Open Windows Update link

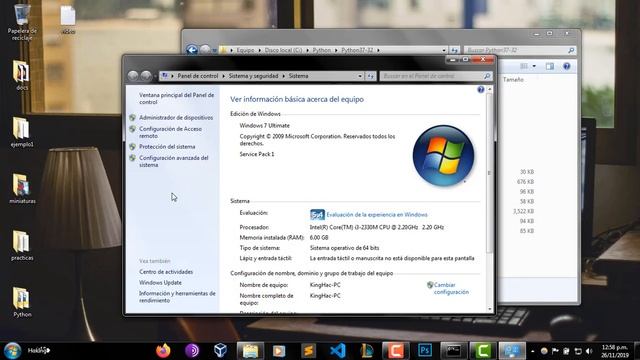tap(160, 282)
